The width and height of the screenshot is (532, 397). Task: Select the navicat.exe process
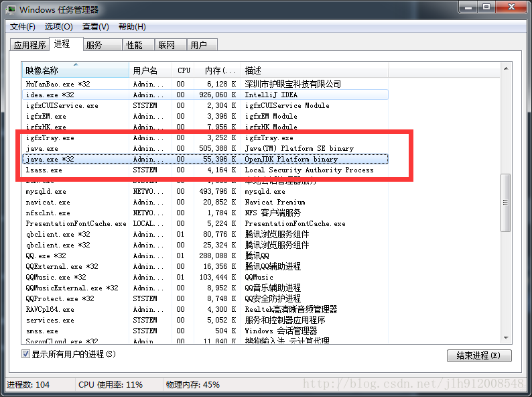[x=205, y=202]
